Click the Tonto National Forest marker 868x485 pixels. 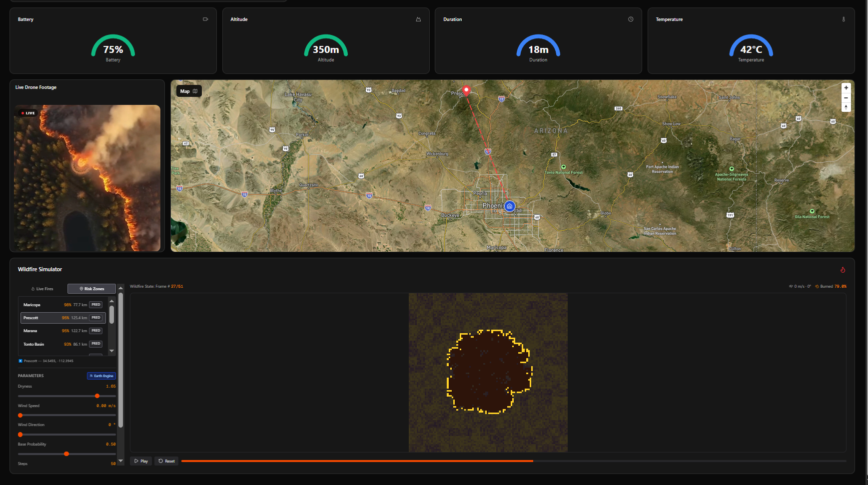pyautogui.click(x=563, y=167)
